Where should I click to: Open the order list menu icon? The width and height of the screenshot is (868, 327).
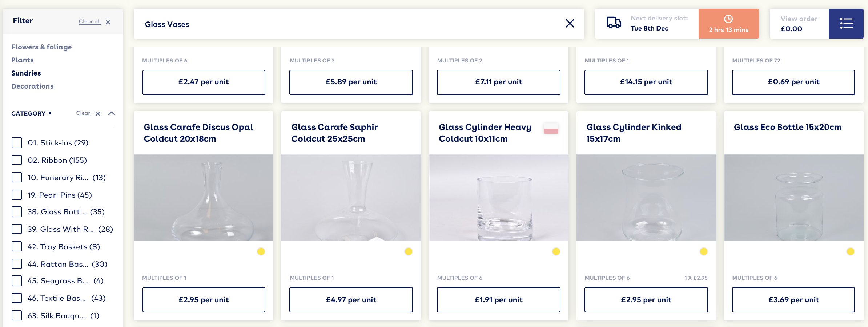846,24
